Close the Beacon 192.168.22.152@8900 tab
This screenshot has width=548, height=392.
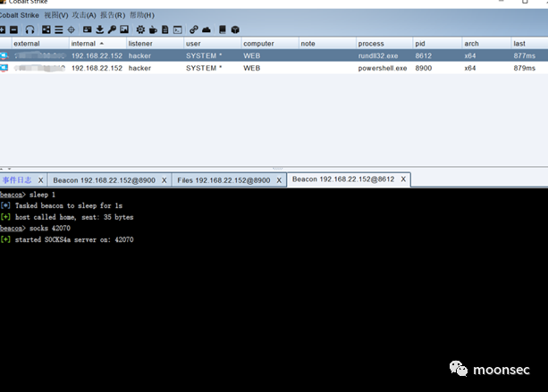tap(164, 180)
